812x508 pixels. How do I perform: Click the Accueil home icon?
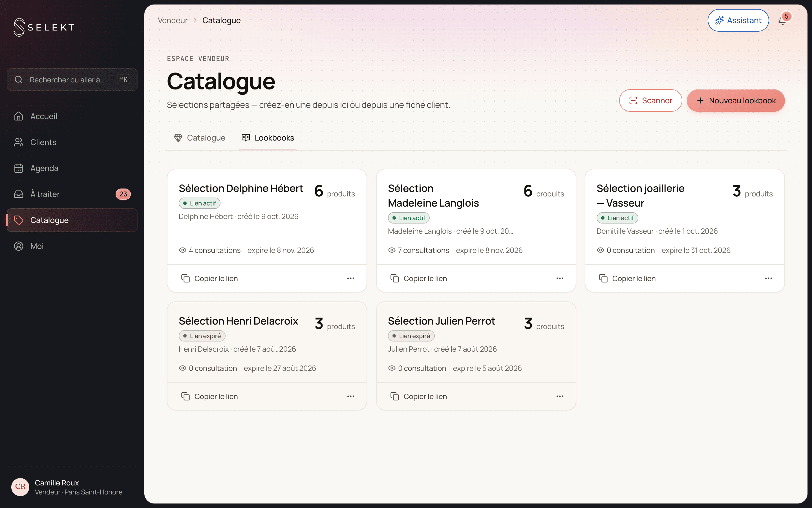click(x=19, y=116)
